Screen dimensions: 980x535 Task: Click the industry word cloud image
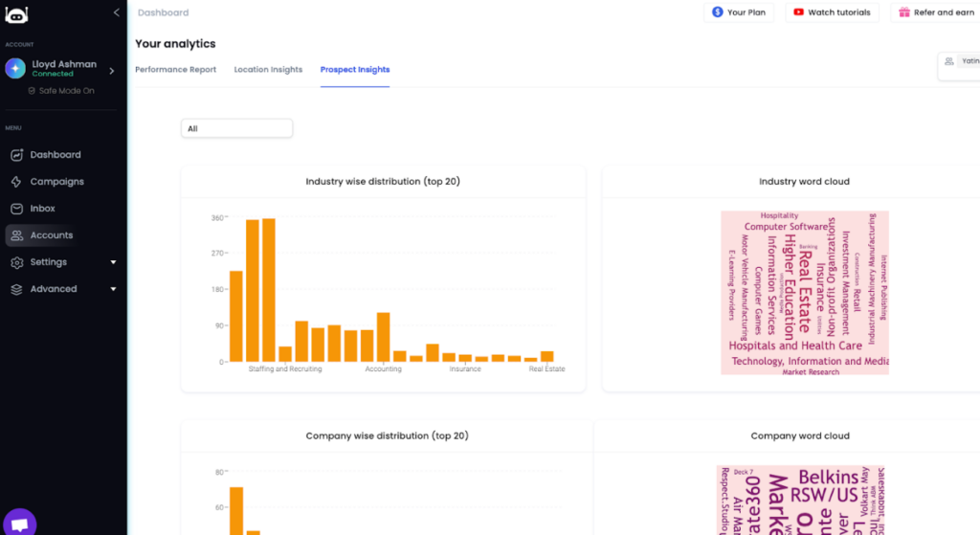point(804,293)
